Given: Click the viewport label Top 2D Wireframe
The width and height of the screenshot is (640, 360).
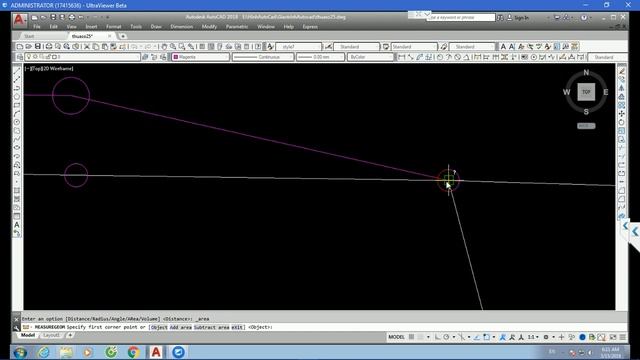Looking at the screenshot, I should [x=49, y=69].
